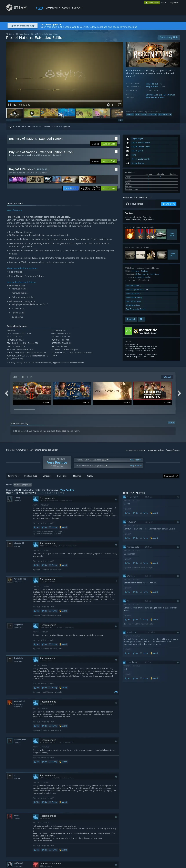Click the sign in link at top

(164, 3)
